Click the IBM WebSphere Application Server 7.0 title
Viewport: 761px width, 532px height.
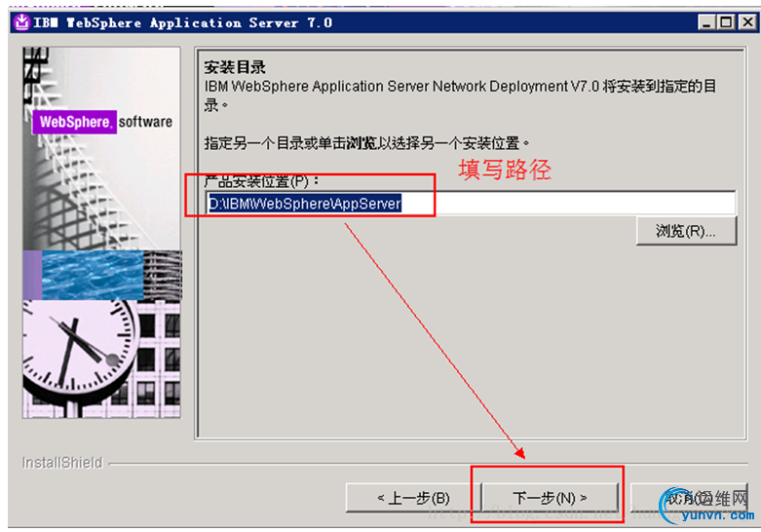coord(182,22)
